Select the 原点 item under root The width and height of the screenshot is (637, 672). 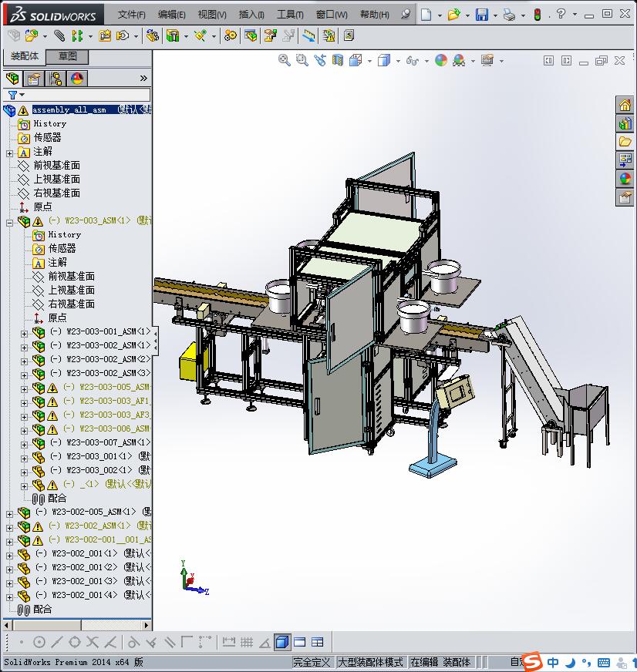(43, 207)
